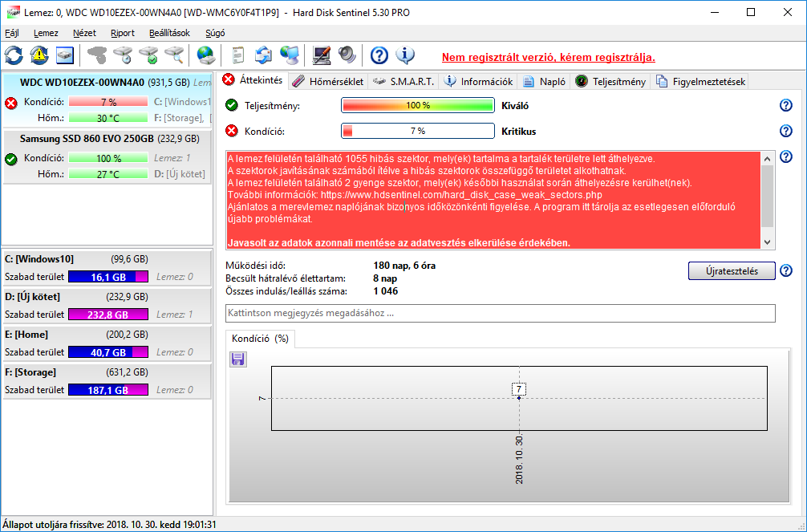
Task: Switch to the S.M.A.R.T. tab
Action: point(403,81)
